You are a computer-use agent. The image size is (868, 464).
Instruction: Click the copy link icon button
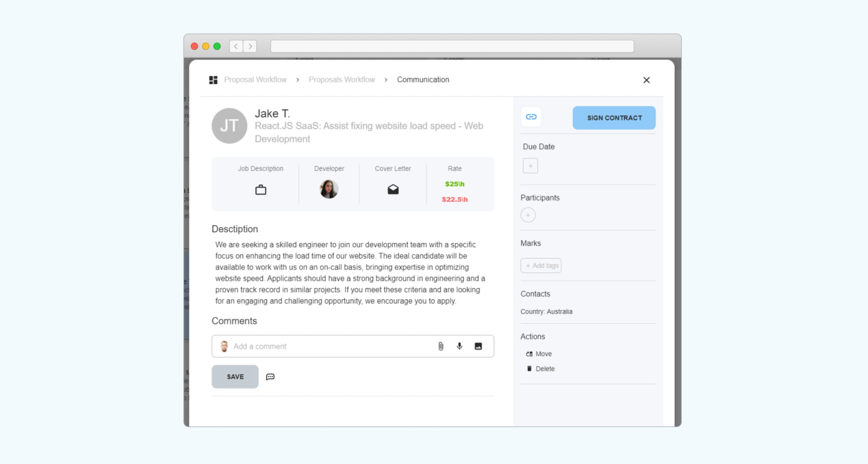click(x=531, y=117)
